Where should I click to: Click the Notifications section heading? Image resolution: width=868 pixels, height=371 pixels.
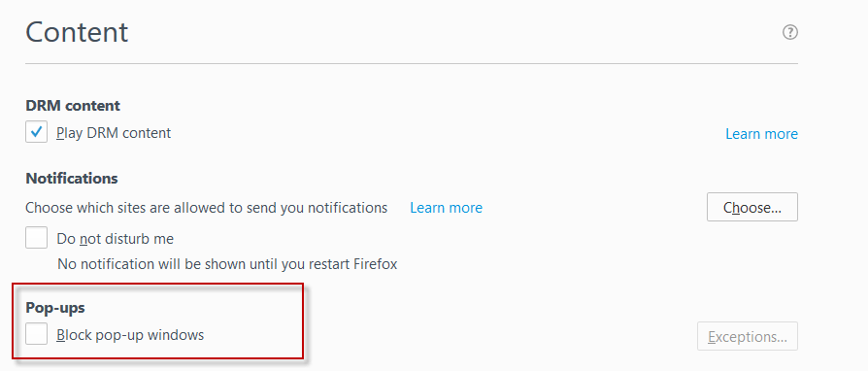72,179
